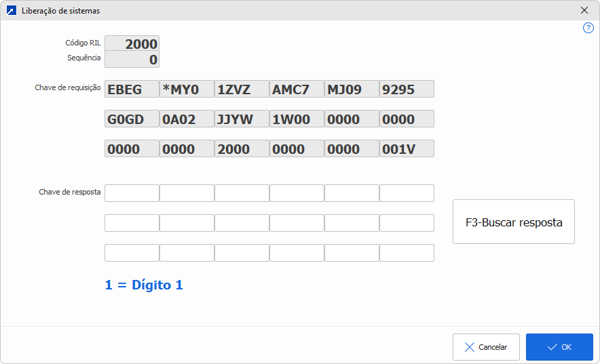
Task: Focus the first Chave de resposta field
Action: point(132,193)
